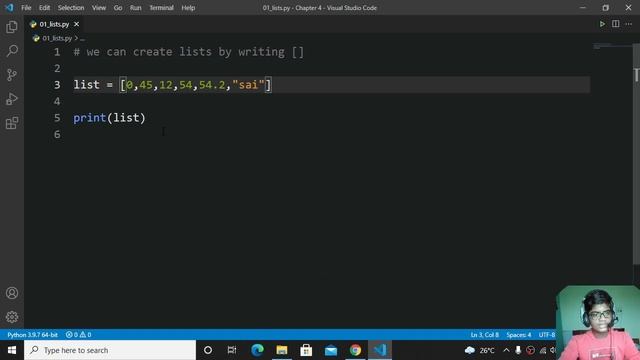Open the Terminal menu
The height and width of the screenshot is (360, 640).
(161, 8)
